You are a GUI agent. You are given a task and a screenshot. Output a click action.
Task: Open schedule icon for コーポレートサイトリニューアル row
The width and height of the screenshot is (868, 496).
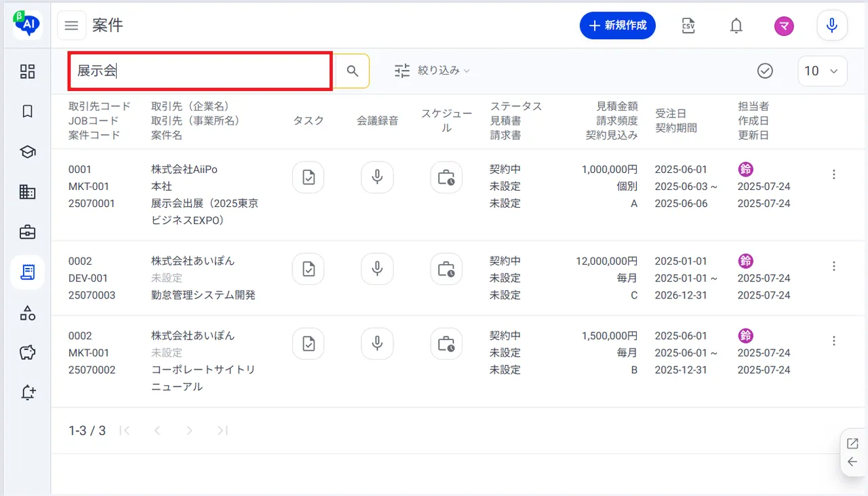[x=446, y=344]
